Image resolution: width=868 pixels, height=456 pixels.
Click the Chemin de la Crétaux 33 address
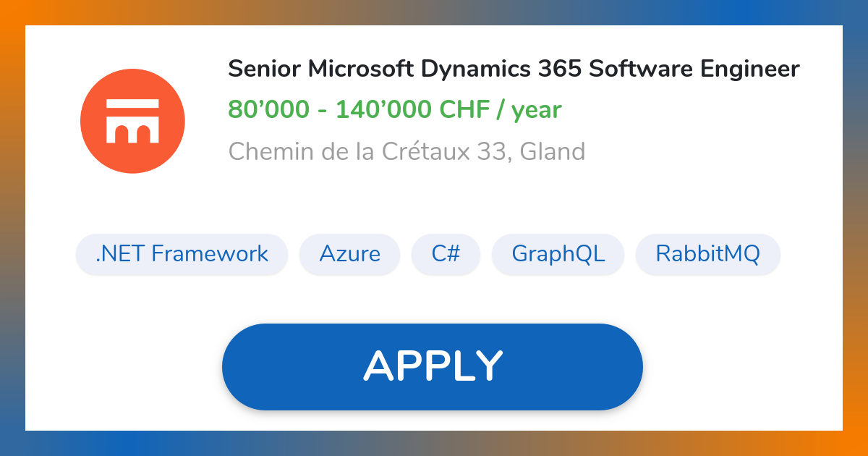click(x=407, y=151)
